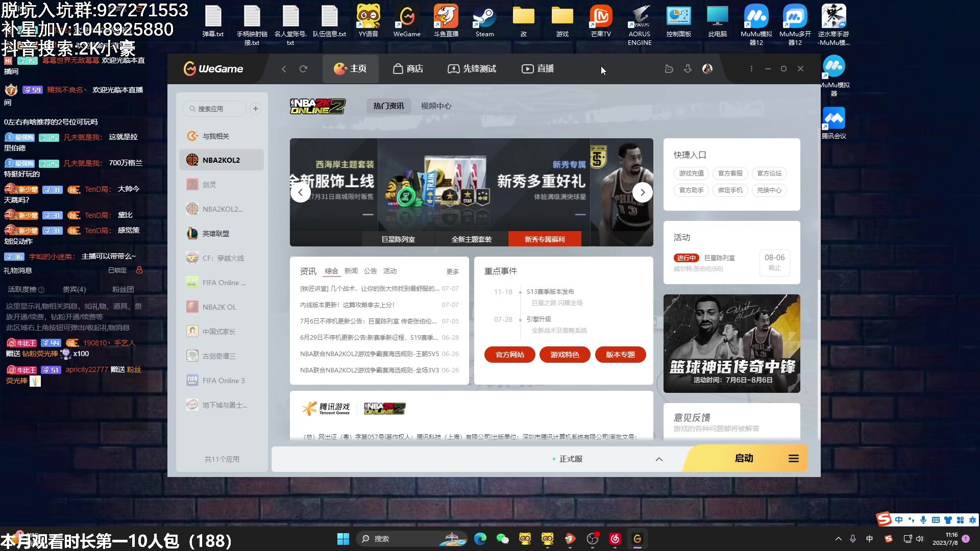The width and height of the screenshot is (980, 551).
Task: Show the next banner slide
Action: point(643,192)
